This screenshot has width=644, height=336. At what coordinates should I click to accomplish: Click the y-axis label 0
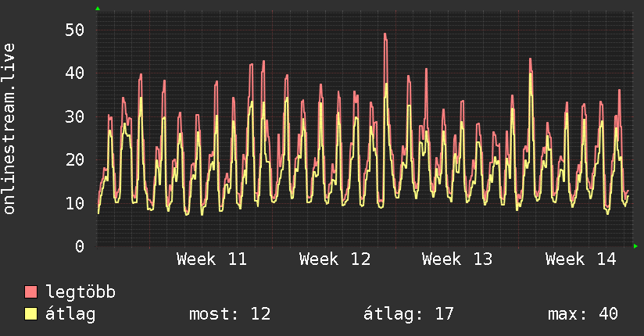tap(80, 246)
